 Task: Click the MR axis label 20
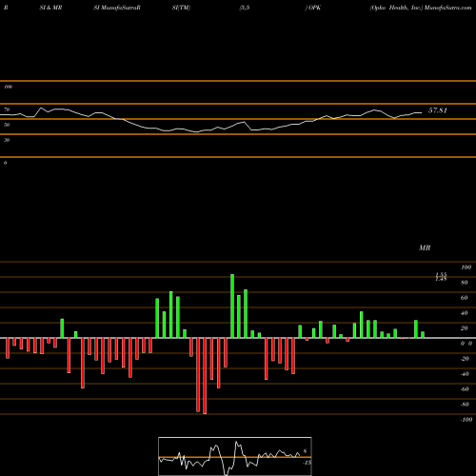click(x=465, y=328)
